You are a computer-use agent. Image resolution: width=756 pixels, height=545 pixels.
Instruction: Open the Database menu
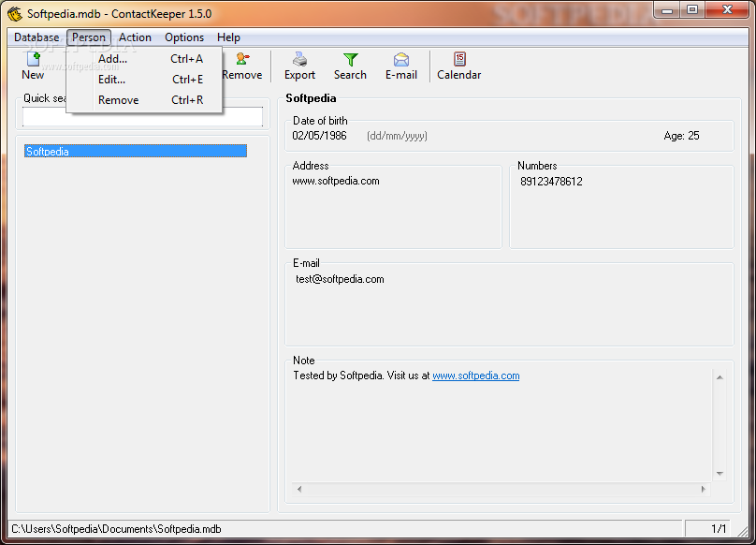click(36, 37)
